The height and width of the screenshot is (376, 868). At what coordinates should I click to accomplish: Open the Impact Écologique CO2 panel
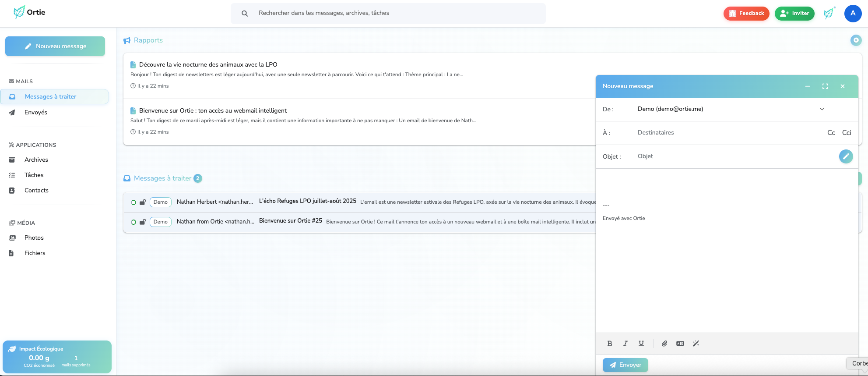(57, 357)
